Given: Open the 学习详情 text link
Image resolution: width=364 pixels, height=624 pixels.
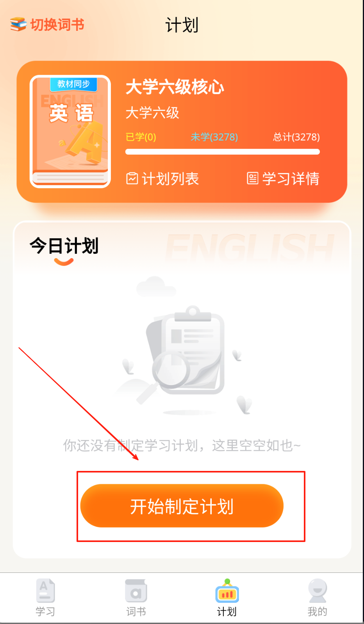Looking at the screenshot, I should (291, 179).
